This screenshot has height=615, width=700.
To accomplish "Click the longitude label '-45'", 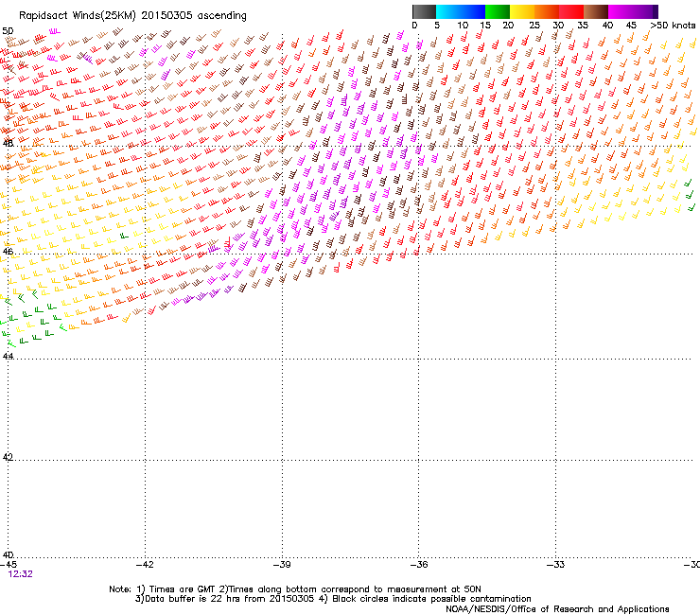I will [x=9, y=565].
